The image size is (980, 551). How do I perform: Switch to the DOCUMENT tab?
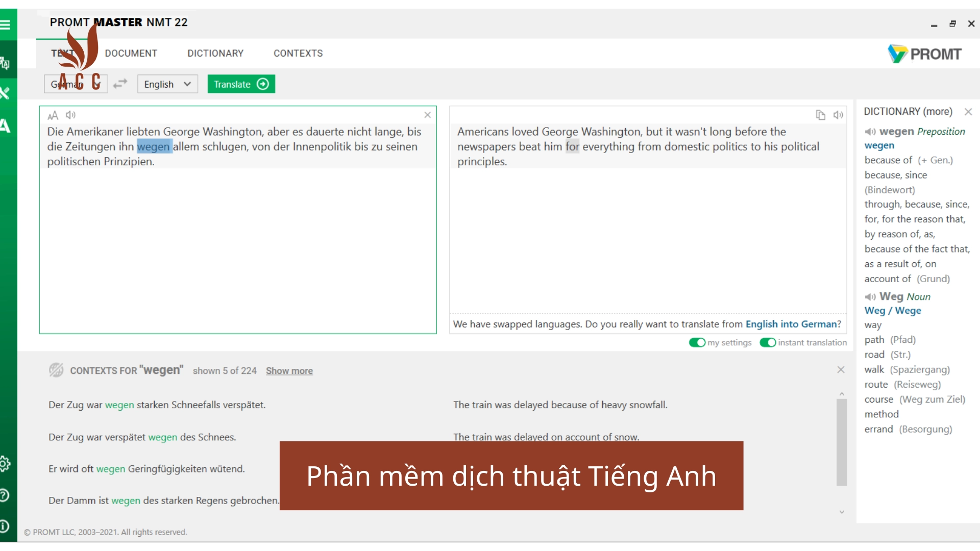(x=131, y=53)
